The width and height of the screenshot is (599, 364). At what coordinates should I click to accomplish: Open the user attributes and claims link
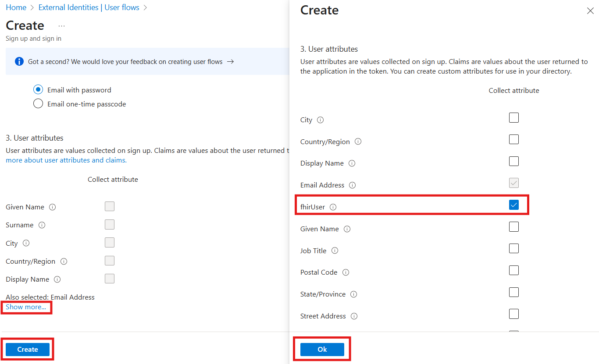[66, 160]
